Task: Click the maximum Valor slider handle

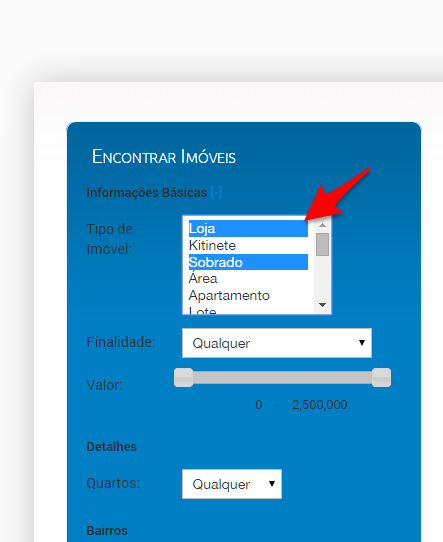Action: (381, 377)
